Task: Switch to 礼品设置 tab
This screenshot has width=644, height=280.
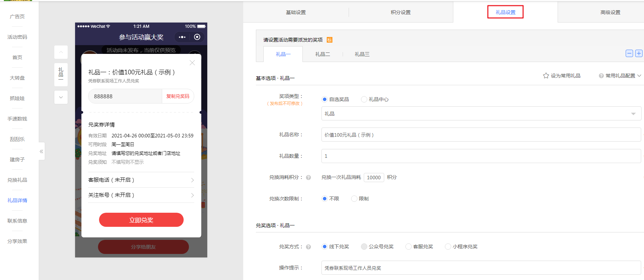Action: tap(505, 12)
